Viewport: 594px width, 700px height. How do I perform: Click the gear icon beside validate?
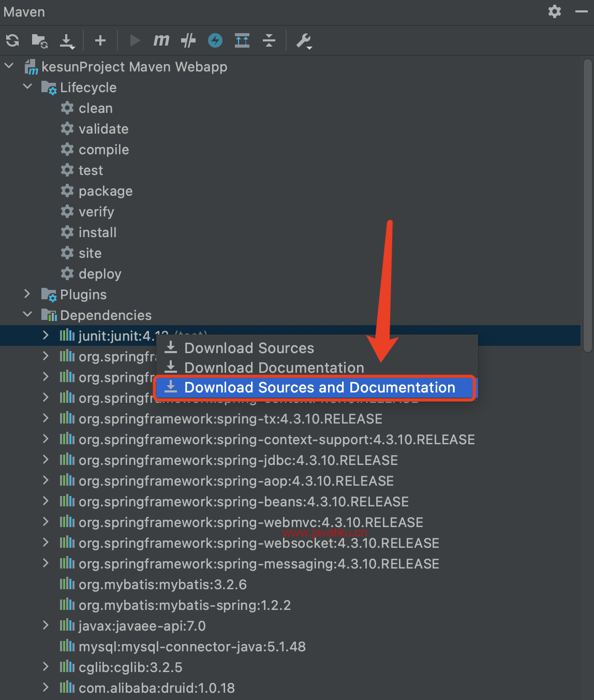click(67, 128)
